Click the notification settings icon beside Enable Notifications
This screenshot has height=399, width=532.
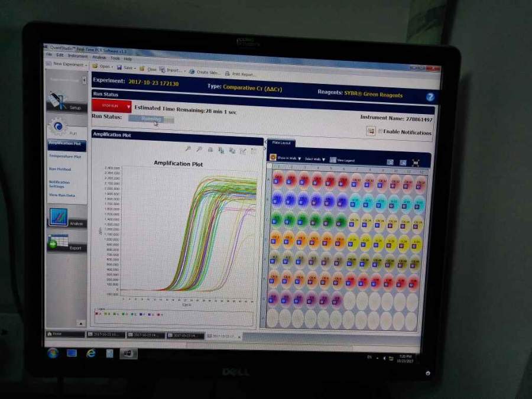point(371,131)
